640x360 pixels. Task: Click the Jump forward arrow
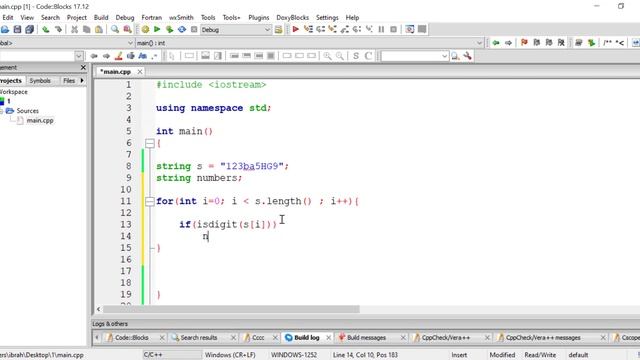click(x=508, y=43)
